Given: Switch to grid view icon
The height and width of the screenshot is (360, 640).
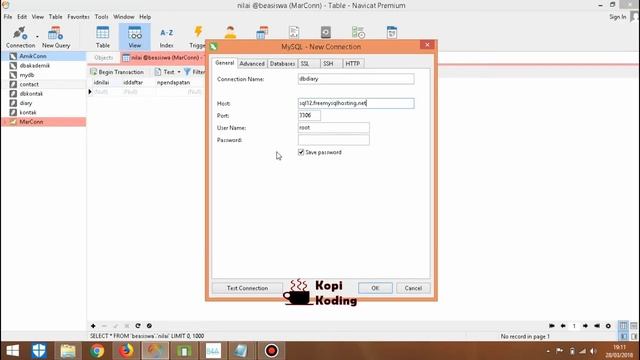Looking at the screenshot, I should [x=623, y=326].
